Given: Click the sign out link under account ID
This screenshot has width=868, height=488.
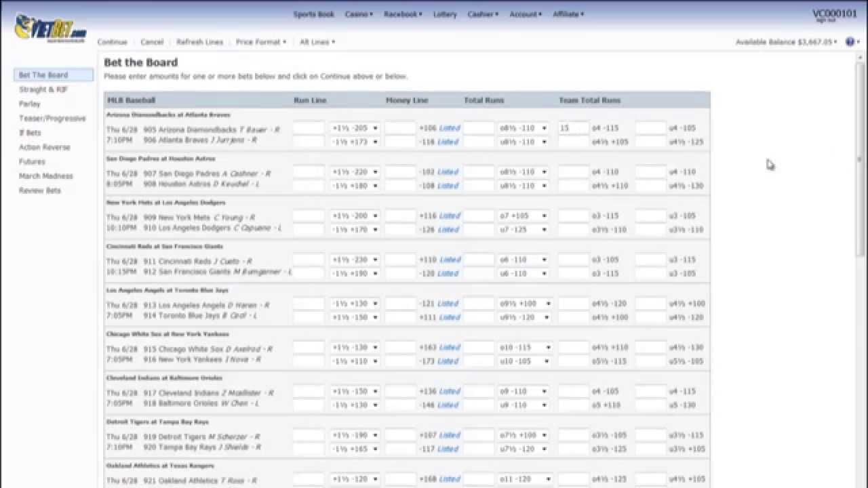Looking at the screenshot, I should pos(825,20).
